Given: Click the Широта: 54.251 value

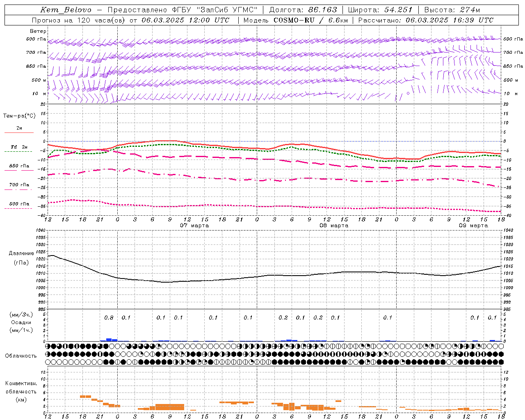Looking at the screenshot, I should [x=380, y=10].
